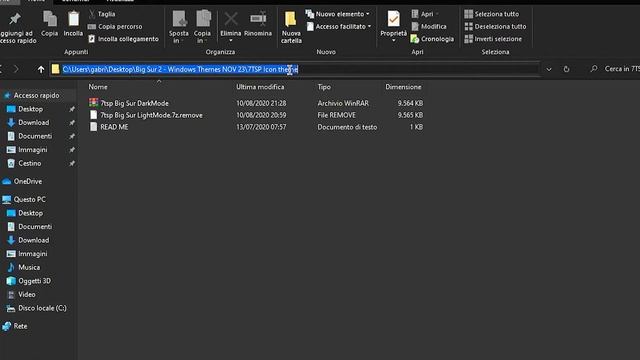
Task: Open Proprietà of selected item
Action: click(x=393, y=27)
